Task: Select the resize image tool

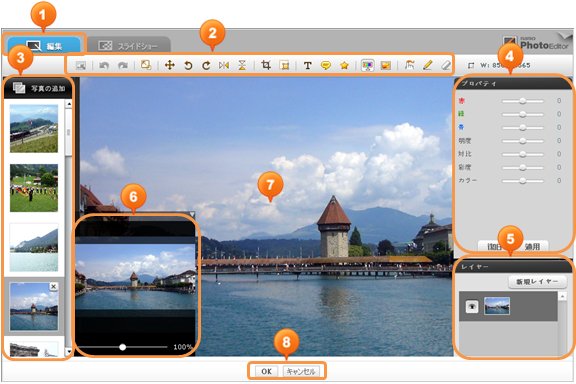Action: (146, 65)
